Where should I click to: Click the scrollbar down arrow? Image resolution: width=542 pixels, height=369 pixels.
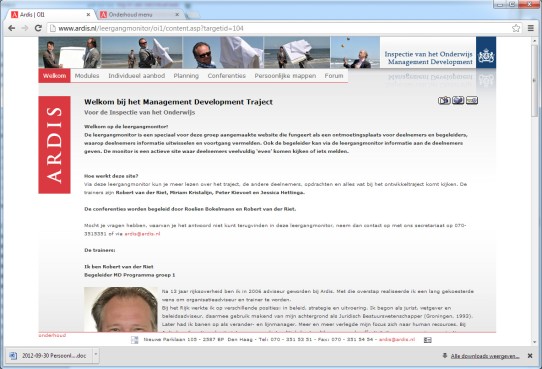[x=535, y=342]
